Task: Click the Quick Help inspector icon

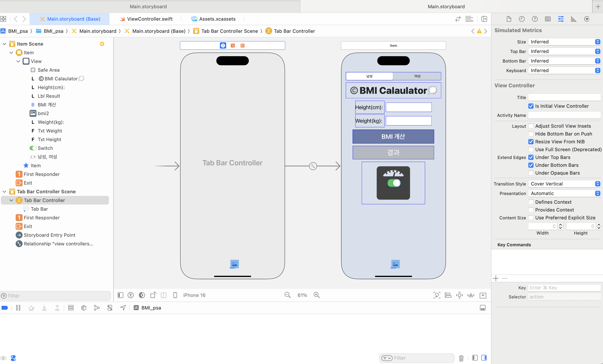Action: pyautogui.click(x=535, y=19)
